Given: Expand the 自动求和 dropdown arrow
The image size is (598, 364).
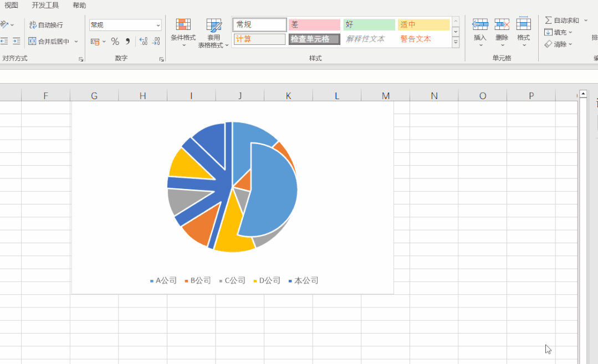Looking at the screenshot, I should pos(586,20).
